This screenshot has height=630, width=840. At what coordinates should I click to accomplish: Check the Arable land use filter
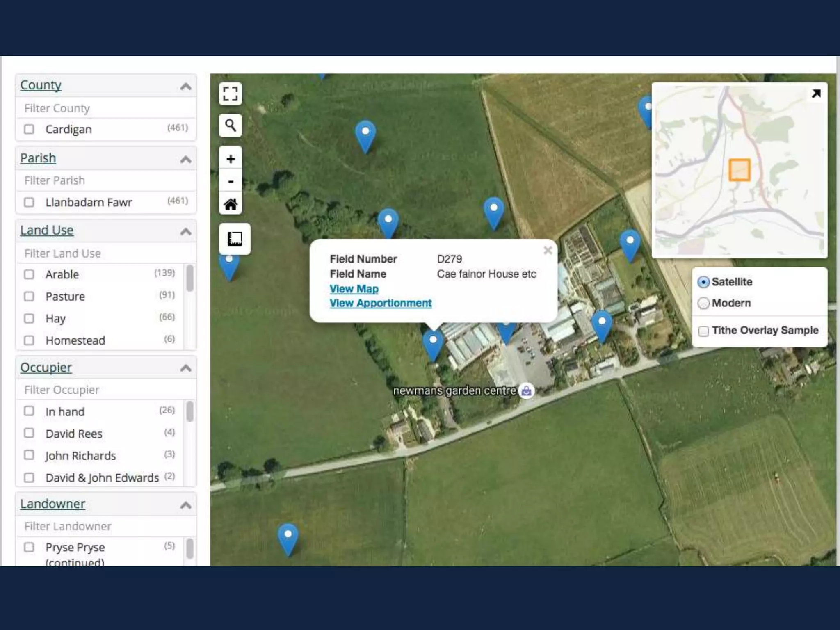29,274
